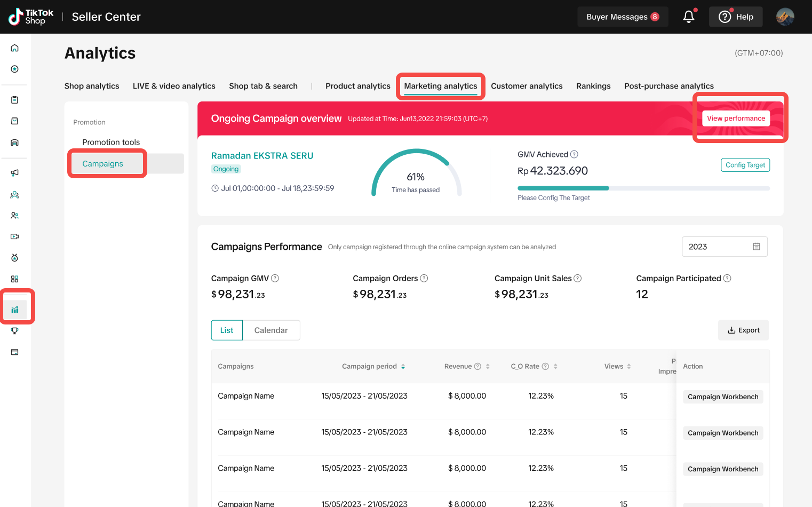Click the Config Target button
Screen dimensions: 812x507
(x=745, y=165)
